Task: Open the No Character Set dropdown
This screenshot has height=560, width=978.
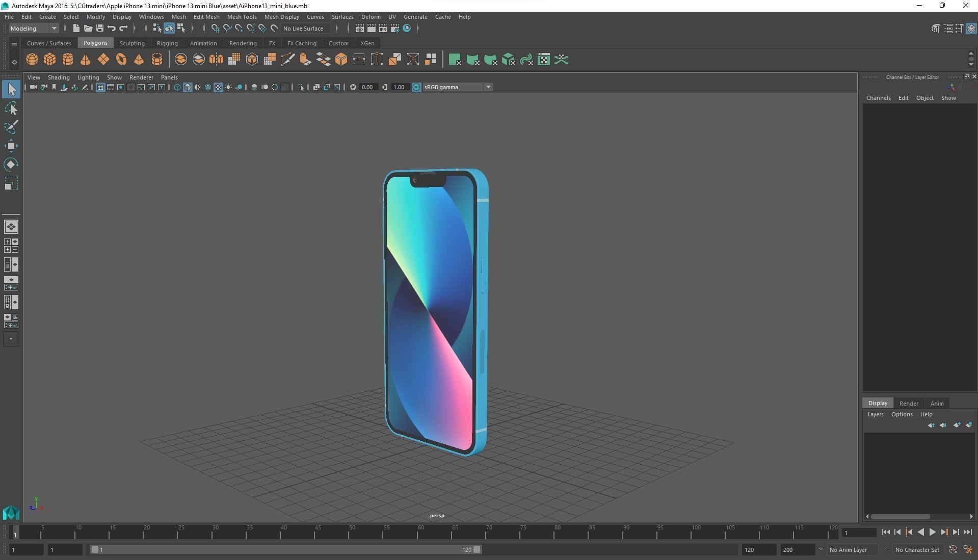Action: [917, 550]
